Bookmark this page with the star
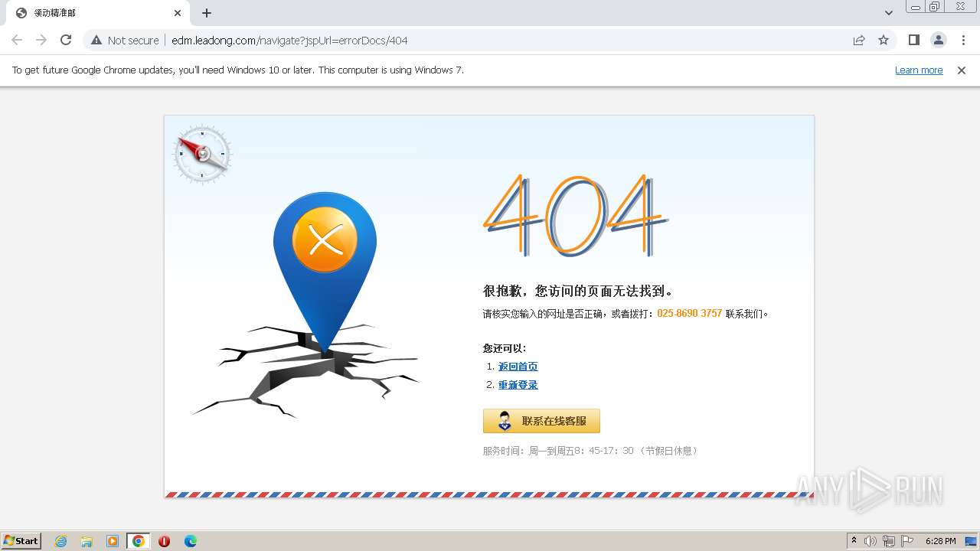This screenshot has width=980, height=551. 884,40
